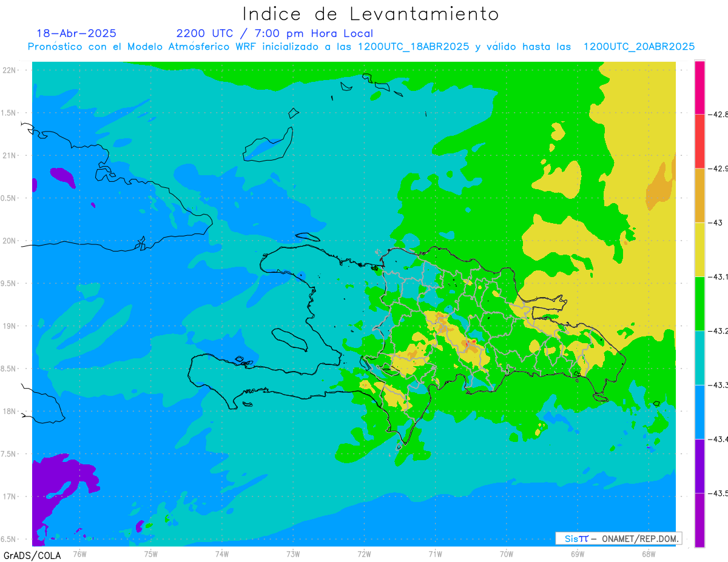Click the 70W longitude label
This screenshot has height=562, width=728.
(507, 554)
